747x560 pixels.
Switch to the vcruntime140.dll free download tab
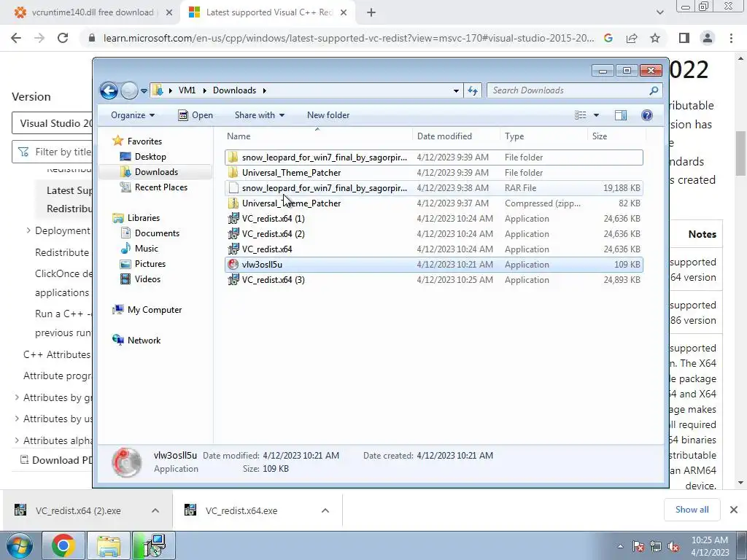[93, 12]
